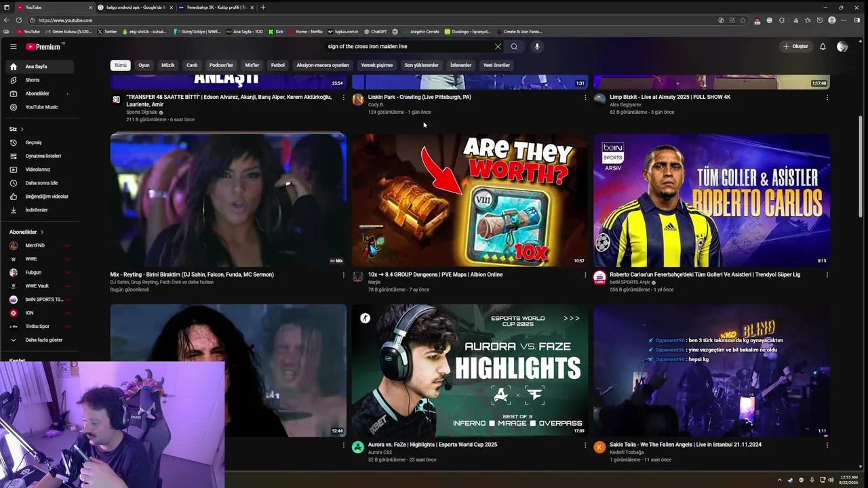Click the YouTube search input field
This screenshot has width=868, height=488.
(x=407, y=47)
